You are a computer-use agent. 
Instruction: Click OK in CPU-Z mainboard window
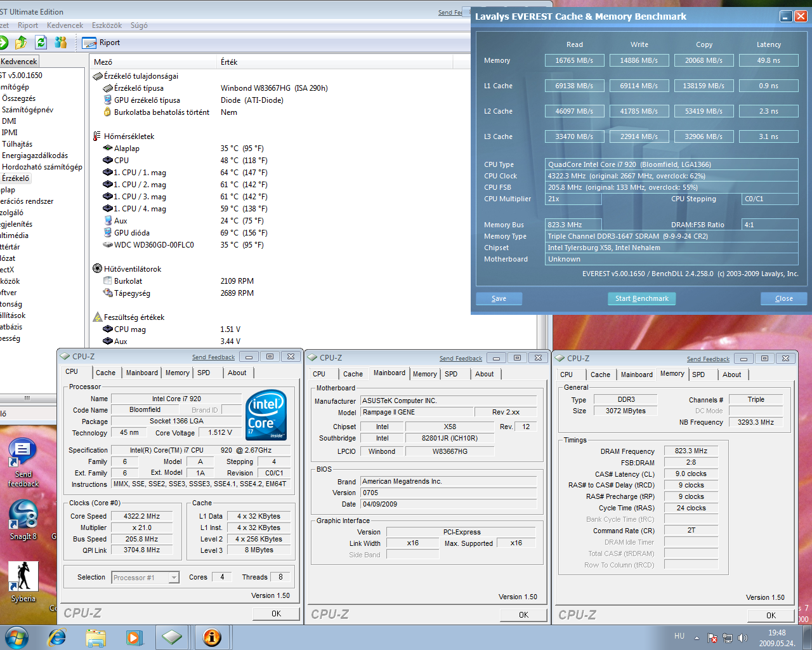coord(523,615)
